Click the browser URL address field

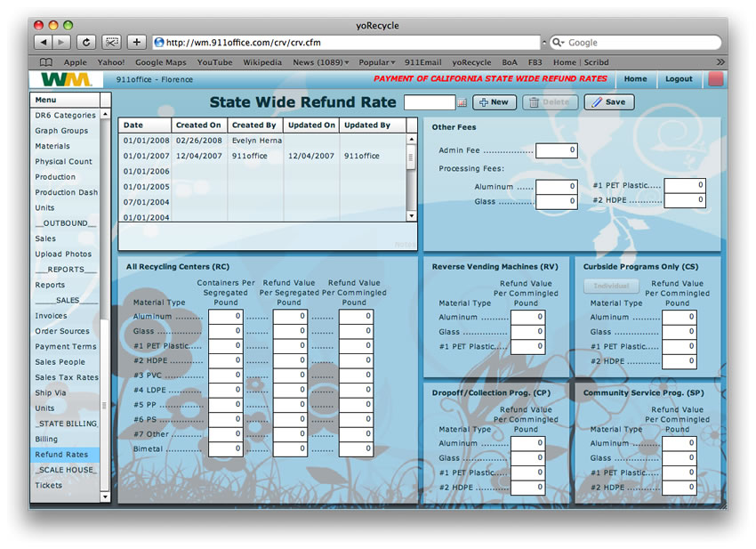[x=346, y=43]
